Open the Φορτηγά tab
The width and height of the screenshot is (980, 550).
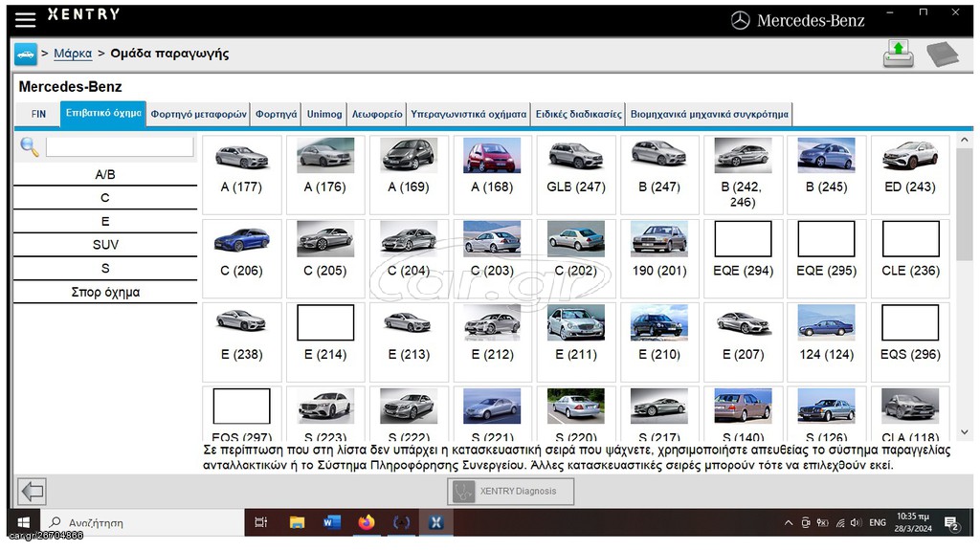(x=277, y=115)
